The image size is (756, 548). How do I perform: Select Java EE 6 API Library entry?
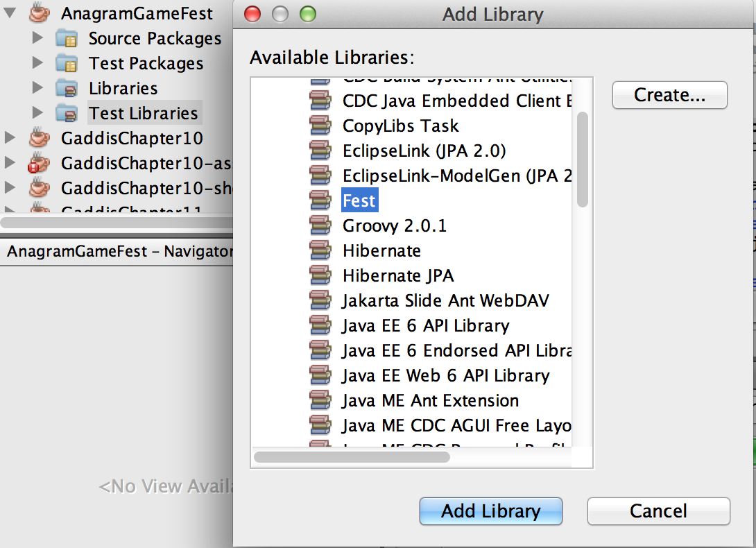[x=426, y=325]
